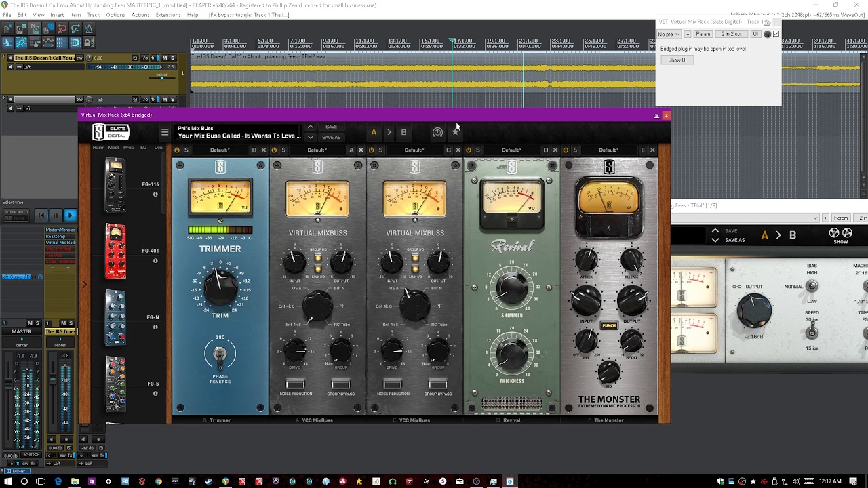This screenshot has height=488, width=868.
Task: Select next rack preset with down chevron
Action: pyautogui.click(x=311, y=137)
